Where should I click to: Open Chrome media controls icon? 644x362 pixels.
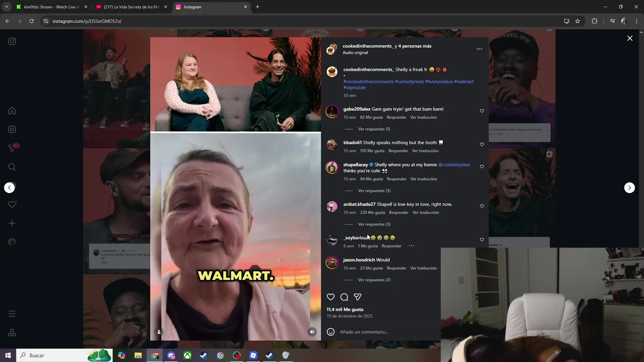click(612, 21)
